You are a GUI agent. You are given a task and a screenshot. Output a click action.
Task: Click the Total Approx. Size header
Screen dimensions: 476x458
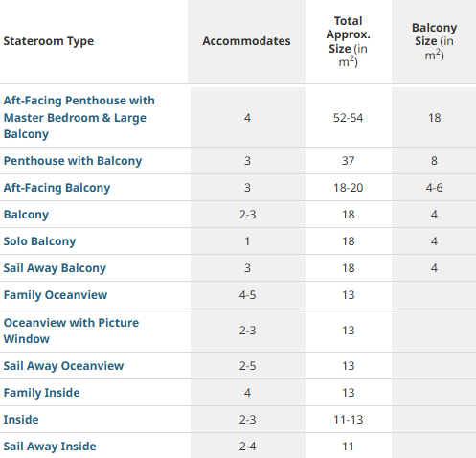point(349,41)
